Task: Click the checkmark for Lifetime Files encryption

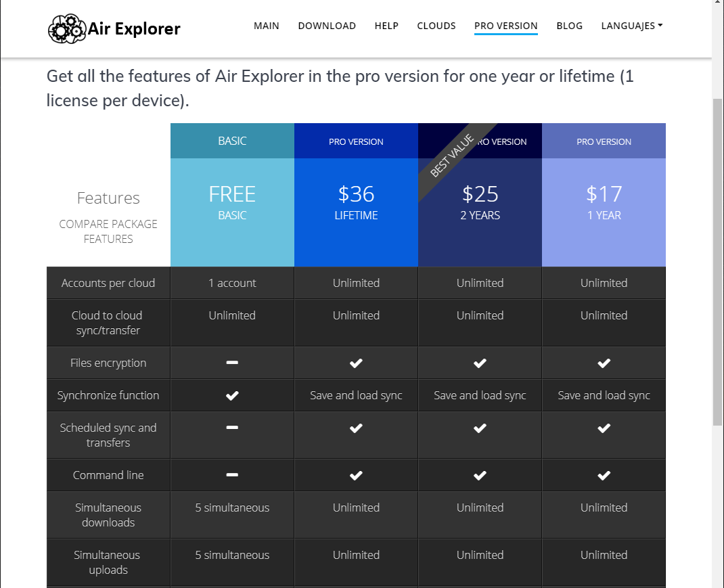Action: (356, 363)
